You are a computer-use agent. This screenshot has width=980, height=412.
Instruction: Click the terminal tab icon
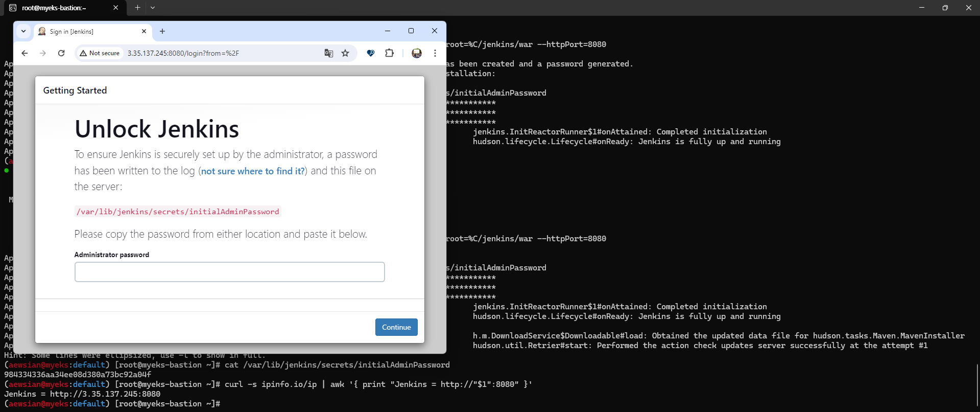tap(13, 8)
